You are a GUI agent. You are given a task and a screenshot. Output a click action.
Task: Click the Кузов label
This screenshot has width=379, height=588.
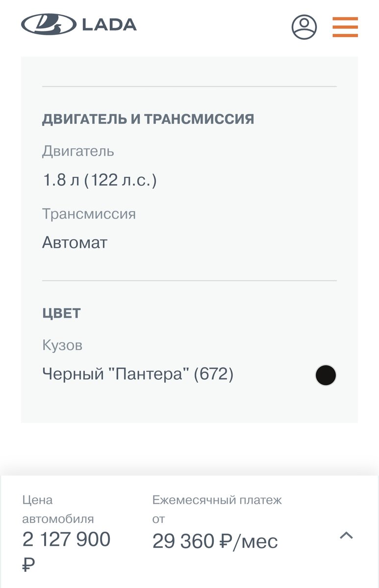tap(63, 344)
